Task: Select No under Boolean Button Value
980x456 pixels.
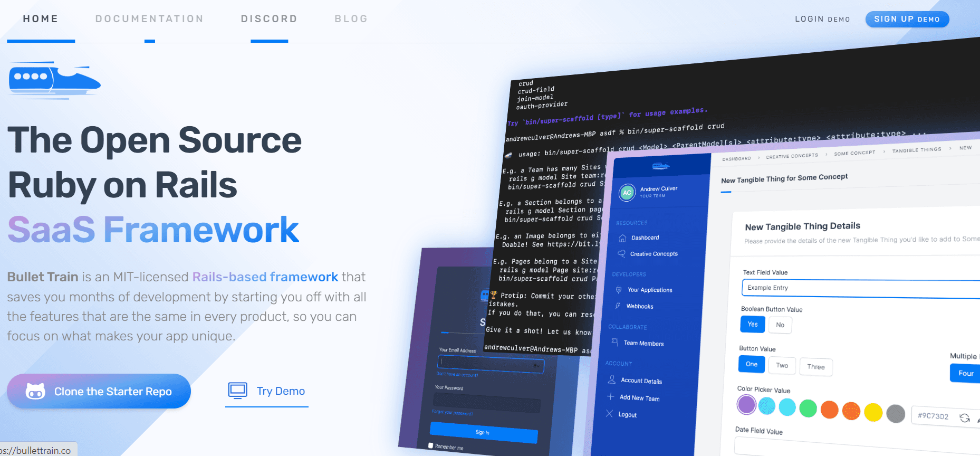Action: (x=780, y=325)
